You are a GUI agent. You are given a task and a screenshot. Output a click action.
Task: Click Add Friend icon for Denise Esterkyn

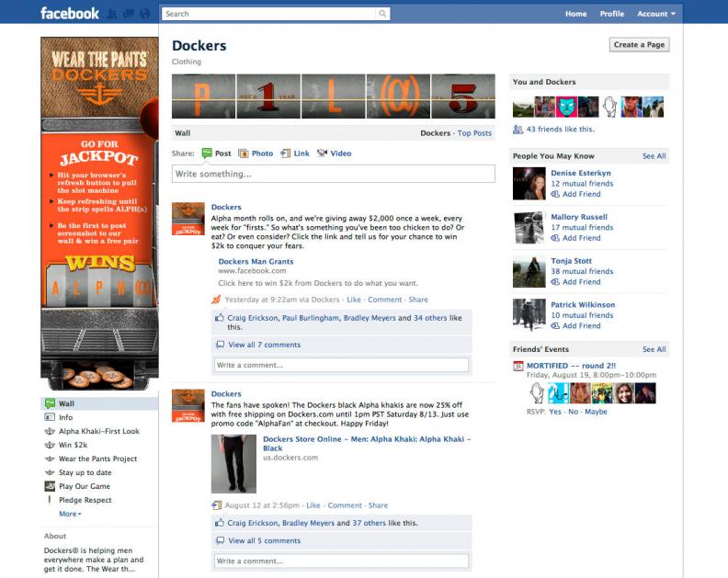coord(555,194)
